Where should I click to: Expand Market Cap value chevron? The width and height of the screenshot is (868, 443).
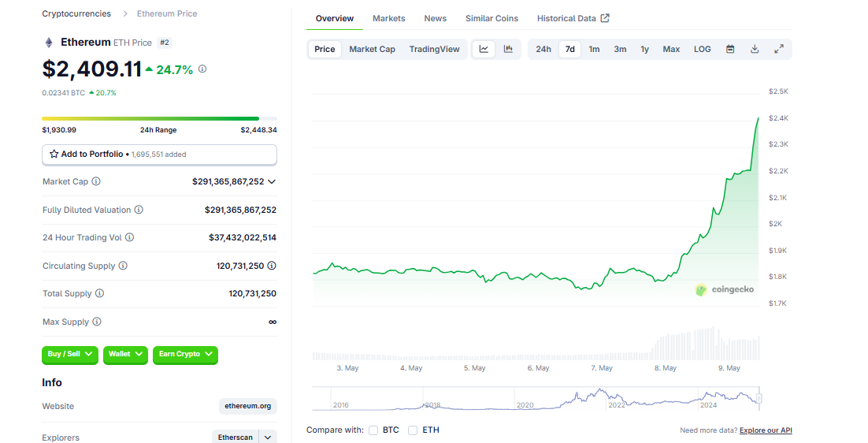pos(272,181)
